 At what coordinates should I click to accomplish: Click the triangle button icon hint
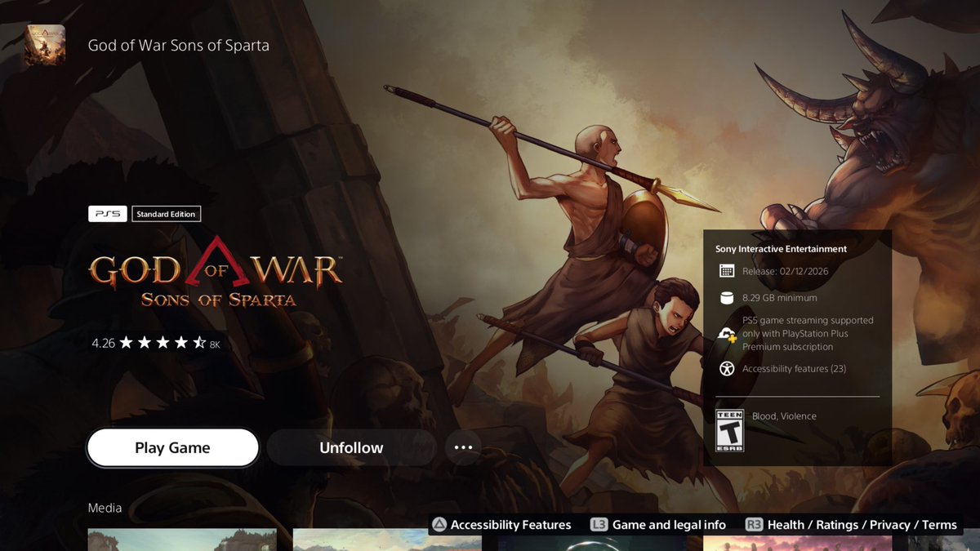coord(439,525)
